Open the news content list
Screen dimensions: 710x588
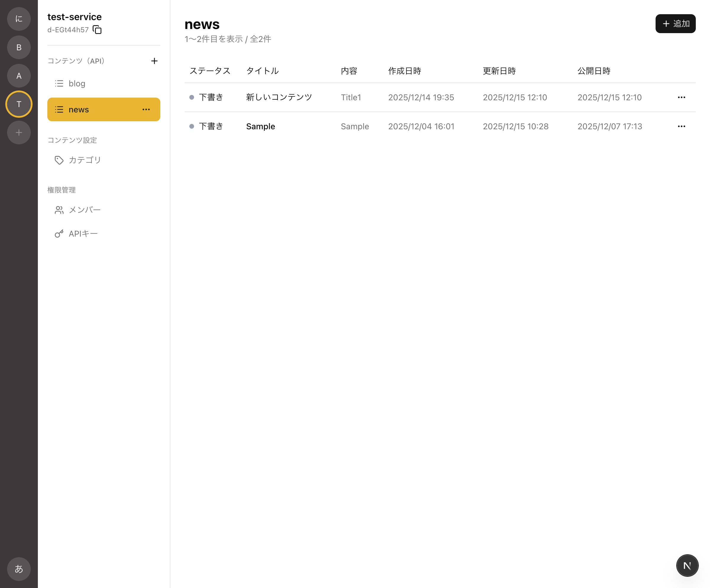pos(104,109)
